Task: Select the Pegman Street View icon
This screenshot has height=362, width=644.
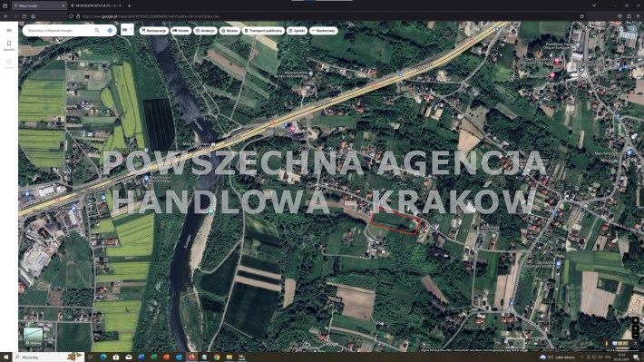Action: click(607, 343)
